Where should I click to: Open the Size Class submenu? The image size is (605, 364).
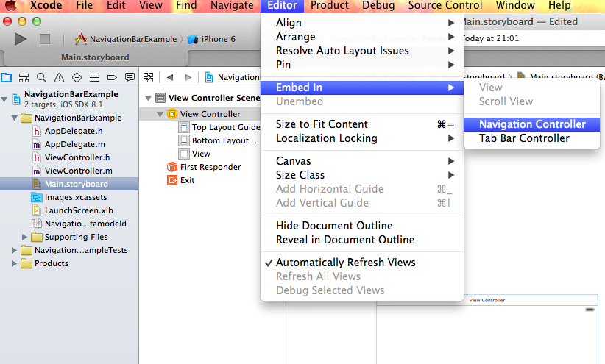click(x=362, y=175)
